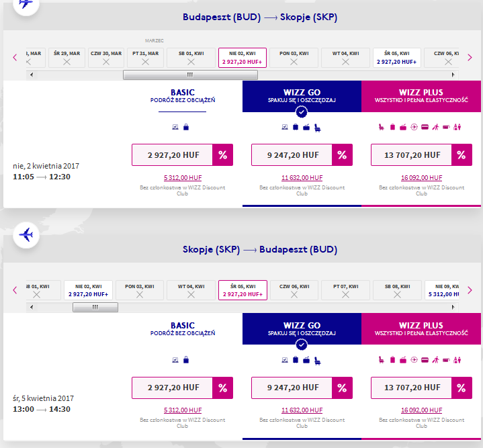This screenshot has height=448, width=483.
Task: Click the two-passengers icon in the return WIZZ PLUS row
Action: 457,359
